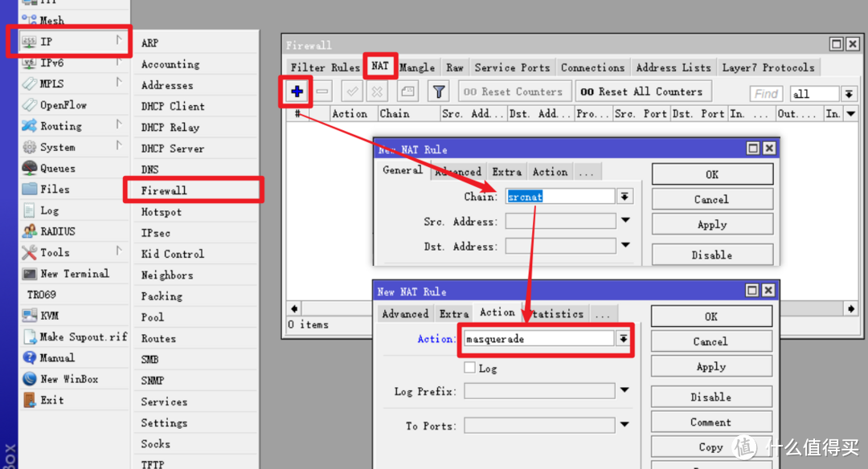Click the comment icon in Firewall toolbar

point(407,92)
